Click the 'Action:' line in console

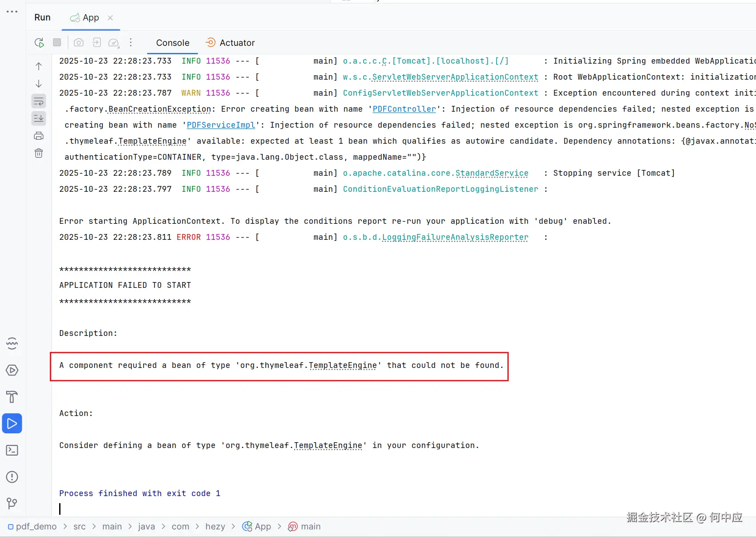pyautogui.click(x=76, y=413)
